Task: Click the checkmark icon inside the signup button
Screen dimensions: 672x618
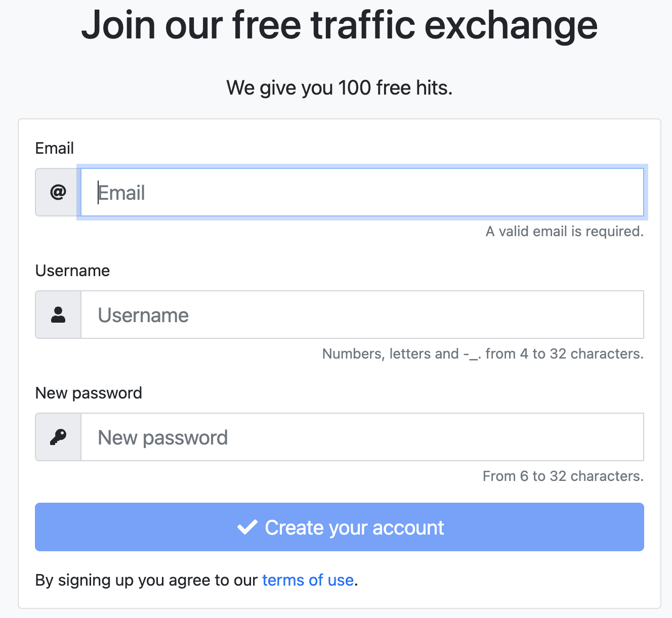Action: (246, 527)
